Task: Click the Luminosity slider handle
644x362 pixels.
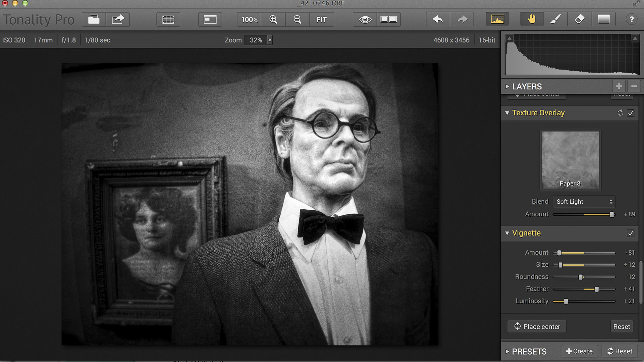Action: click(x=566, y=301)
